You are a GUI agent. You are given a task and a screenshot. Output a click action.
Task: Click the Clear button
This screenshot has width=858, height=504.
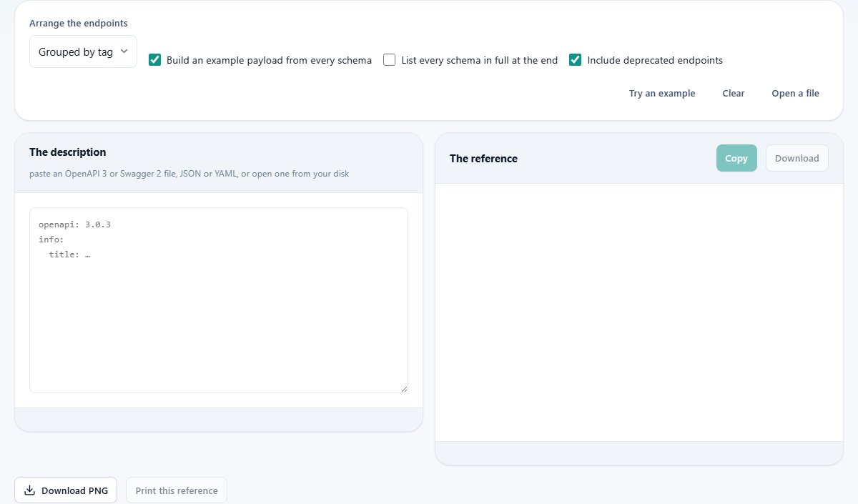coord(734,94)
